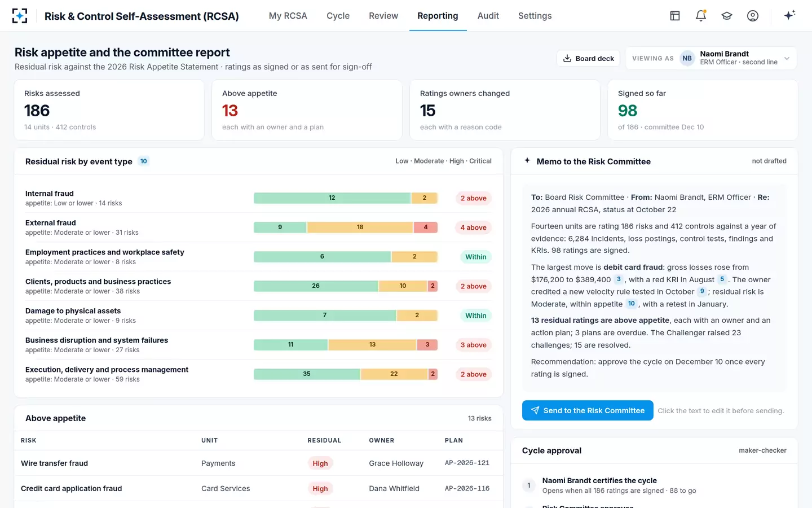Send the memo to the Risk Committee
Screen dimensions: 812x508
point(588,410)
